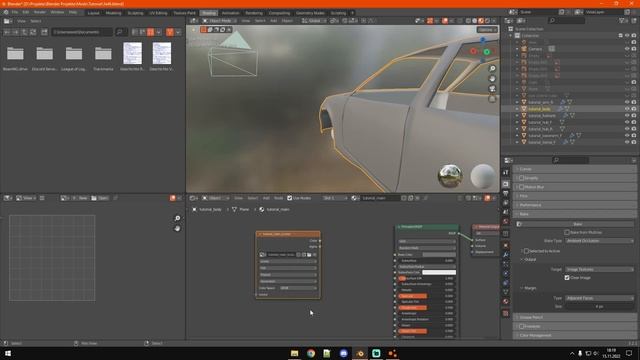
Task: Collapse the Margin subpanel
Action: 530,288
